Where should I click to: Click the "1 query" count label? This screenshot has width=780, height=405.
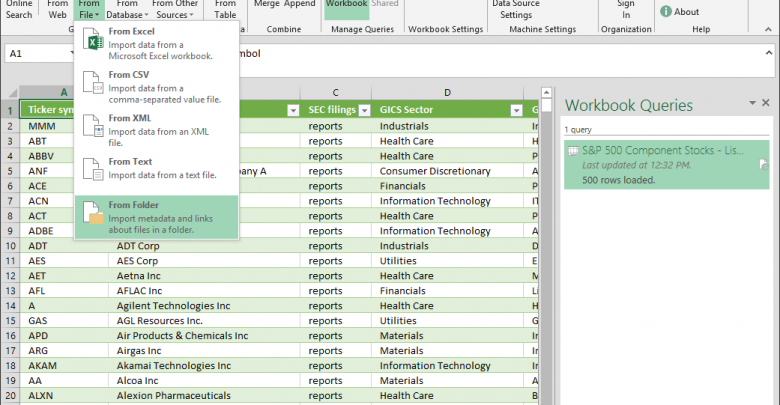click(578, 129)
